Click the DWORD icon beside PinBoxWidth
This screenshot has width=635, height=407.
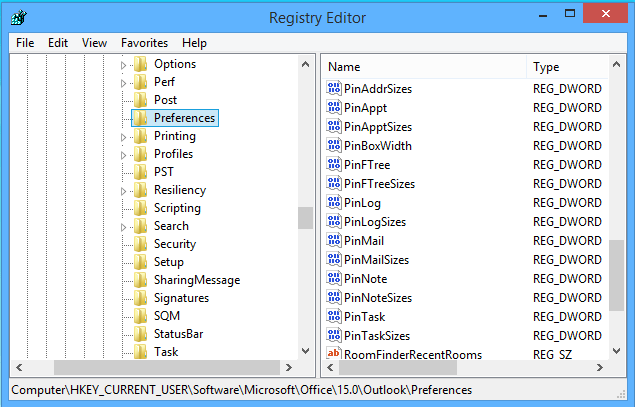point(334,145)
